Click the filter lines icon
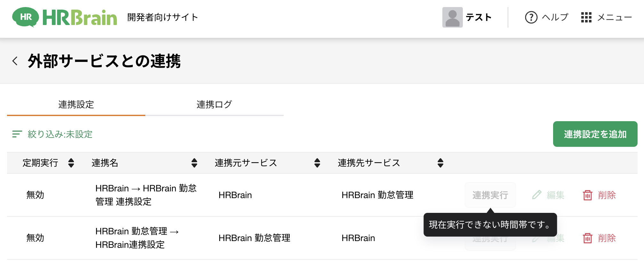The image size is (644, 268). 17,134
